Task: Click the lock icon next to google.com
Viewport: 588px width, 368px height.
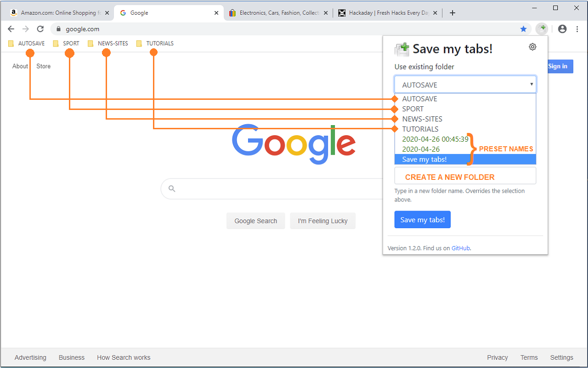Action: 58,29
